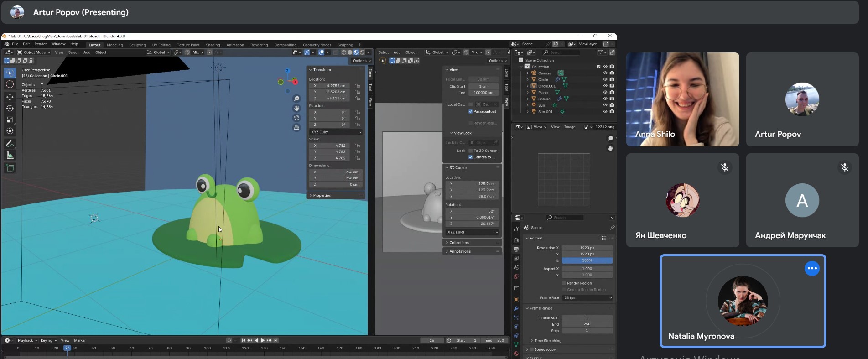The height and width of the screenshot is (359, 868).
Task: Expand the Properties section in sidebar
Action: 322,195
